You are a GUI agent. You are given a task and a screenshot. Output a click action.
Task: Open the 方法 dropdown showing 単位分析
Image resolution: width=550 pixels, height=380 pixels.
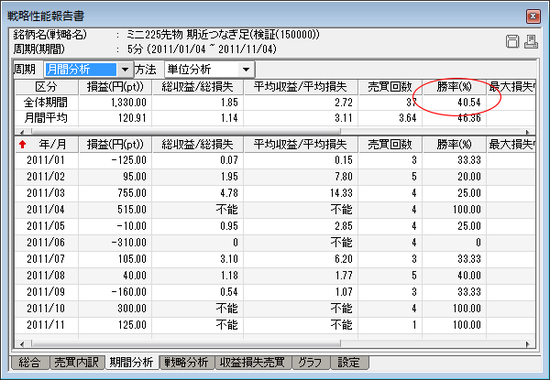[246, 69]
